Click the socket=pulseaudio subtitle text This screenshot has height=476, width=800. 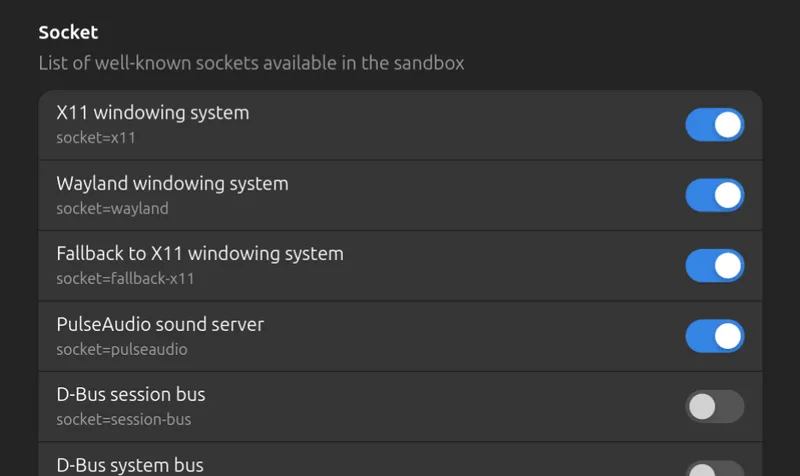coord(121,349)
